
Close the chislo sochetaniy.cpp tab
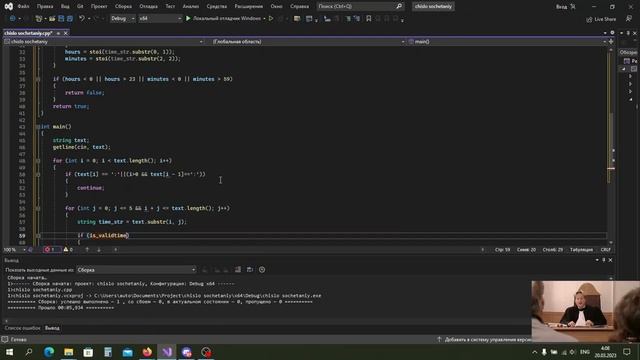[x=66, y=33]
